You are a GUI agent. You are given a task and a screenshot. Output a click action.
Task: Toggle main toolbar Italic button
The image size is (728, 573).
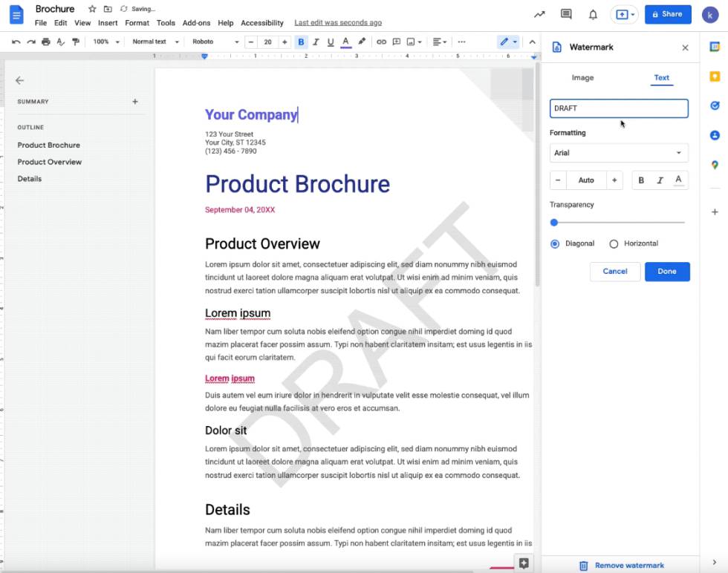(x=316, y=42)
